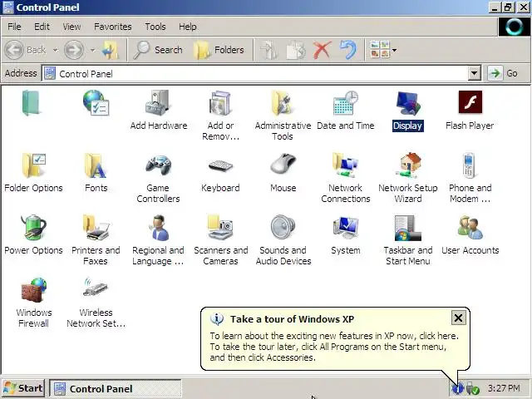Image resolution: width=532 pixels, height=399 pixels.
Task: Click the Safely Remove Hardware tray icon
Action: (472, 388)
